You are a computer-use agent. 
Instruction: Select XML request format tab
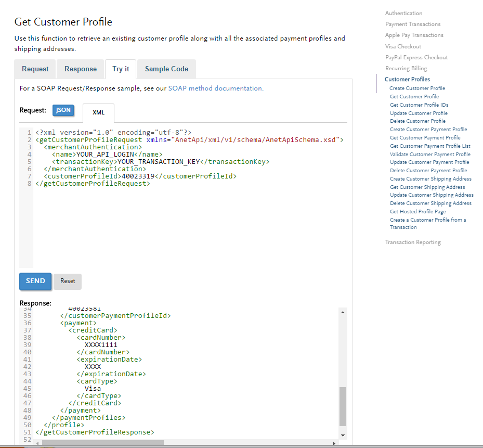98,113
